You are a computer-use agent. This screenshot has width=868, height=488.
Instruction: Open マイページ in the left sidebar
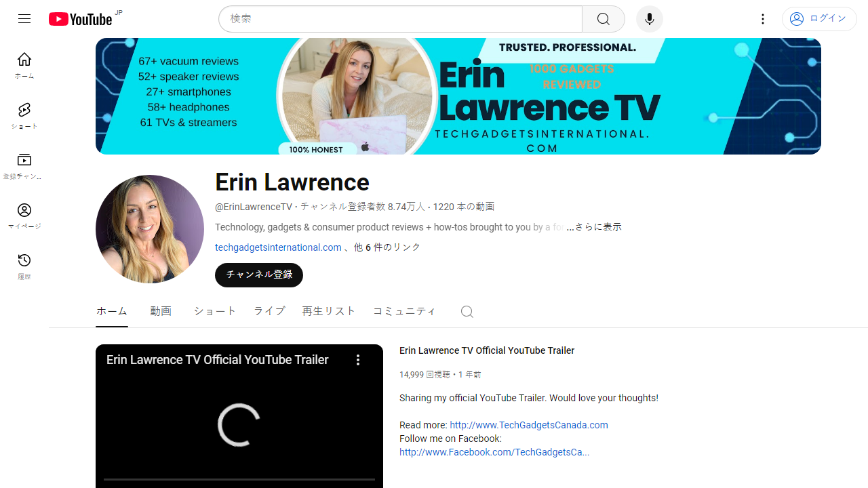coord(24,216)
